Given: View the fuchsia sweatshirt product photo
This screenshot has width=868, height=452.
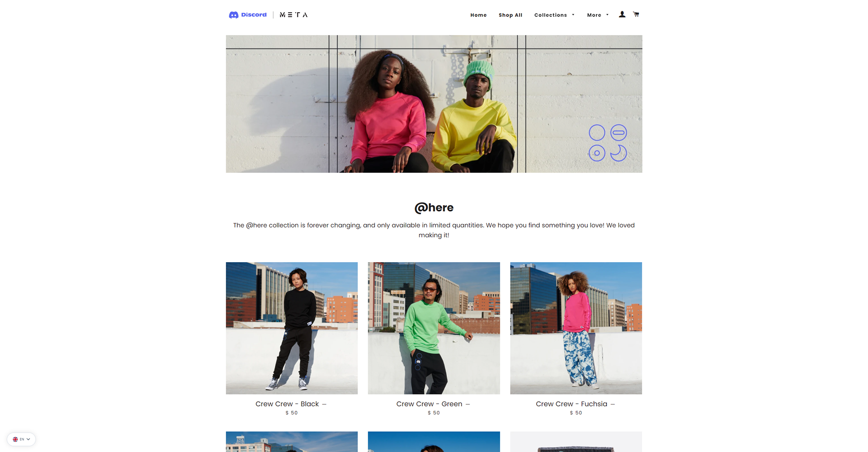Looking at the screenshot, I should click(576, 328).
